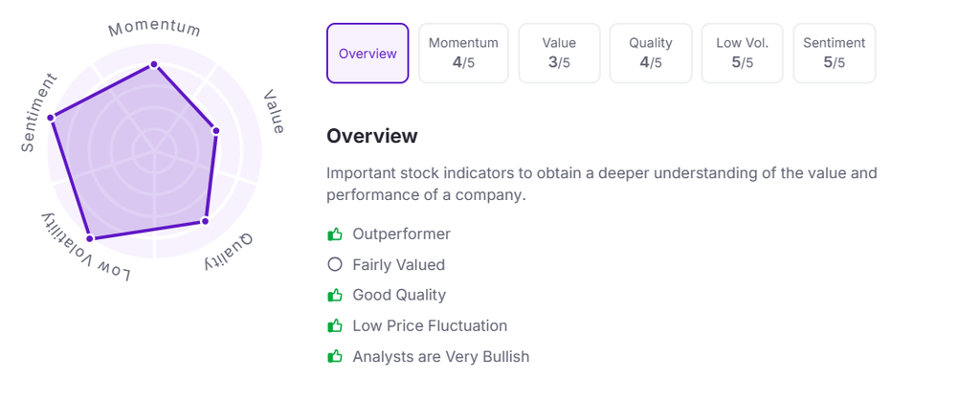
Task: Click the circle icon beside Fairly Valued
Action: tap(335, 265)
